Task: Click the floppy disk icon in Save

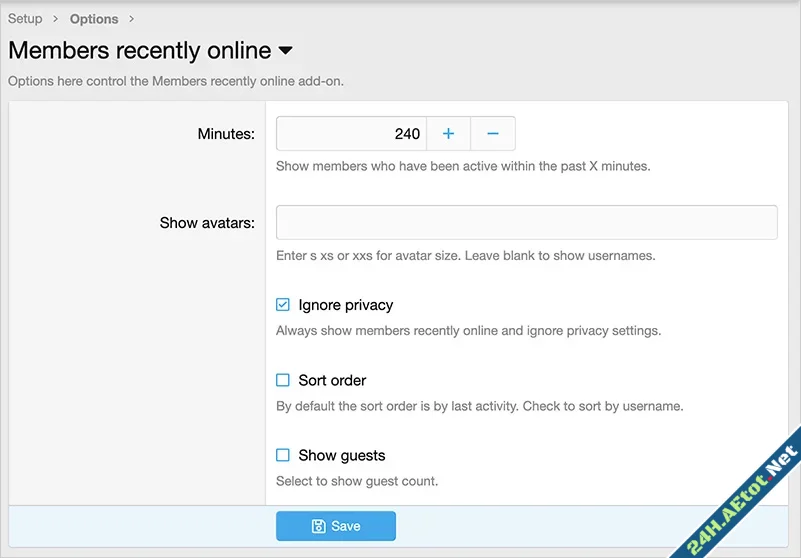Action: click(x=318, y=526)
